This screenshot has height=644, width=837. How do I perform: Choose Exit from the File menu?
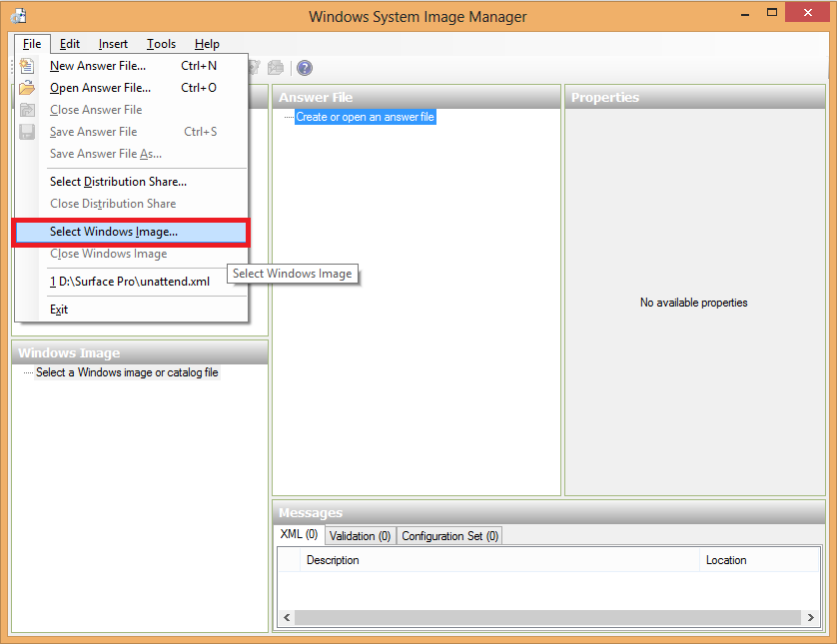[x=131, y=310]
